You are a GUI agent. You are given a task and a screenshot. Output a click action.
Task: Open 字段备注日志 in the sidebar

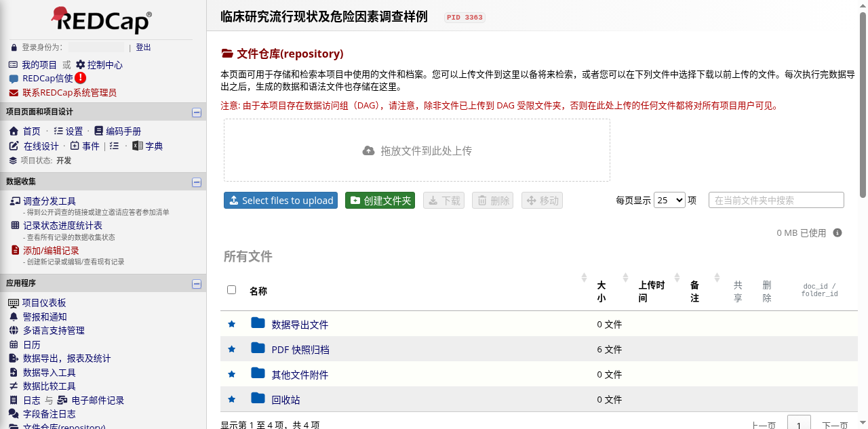tap(50, 414)
